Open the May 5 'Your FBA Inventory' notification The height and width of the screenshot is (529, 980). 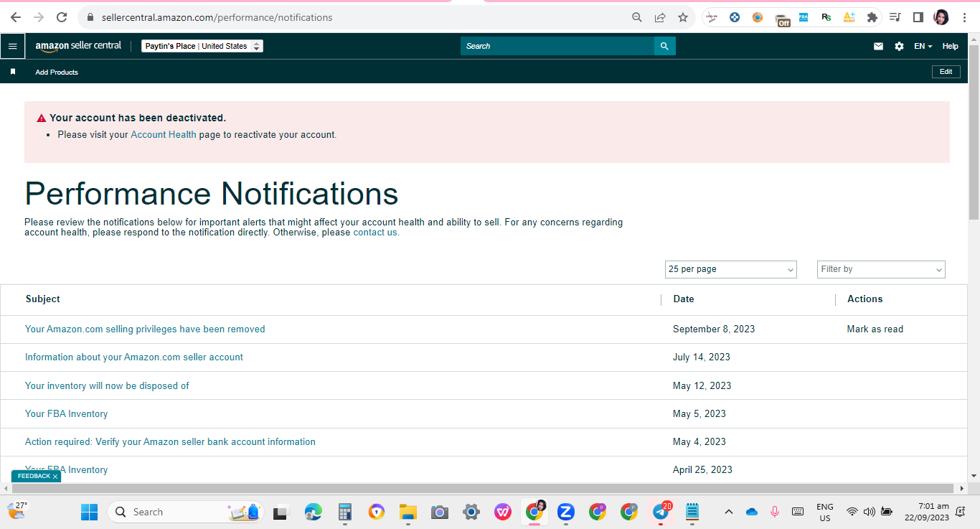click(x=66, y=413)
